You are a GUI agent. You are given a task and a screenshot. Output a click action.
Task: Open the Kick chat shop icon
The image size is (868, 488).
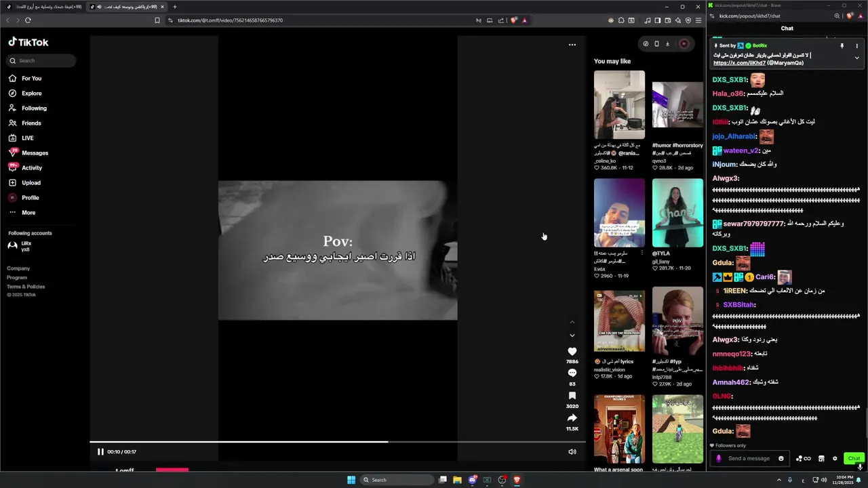[821, 459]
